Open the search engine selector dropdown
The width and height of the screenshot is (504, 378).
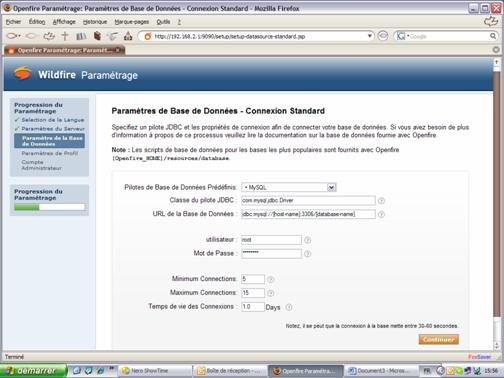[402, 36]
